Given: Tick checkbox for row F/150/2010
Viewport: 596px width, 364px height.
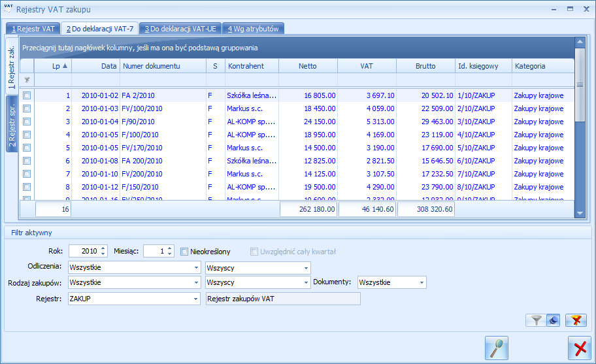Looking at the screenshot, I should pos(27,187).
